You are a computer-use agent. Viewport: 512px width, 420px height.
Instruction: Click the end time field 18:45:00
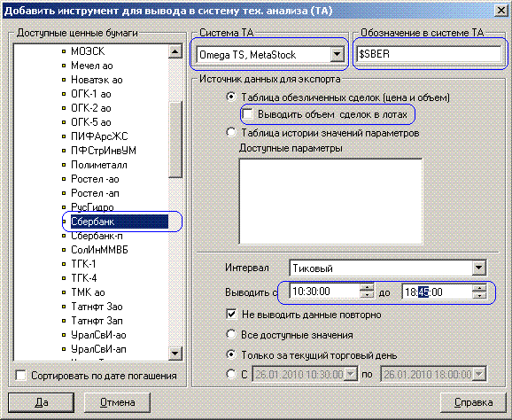[437, 292]
